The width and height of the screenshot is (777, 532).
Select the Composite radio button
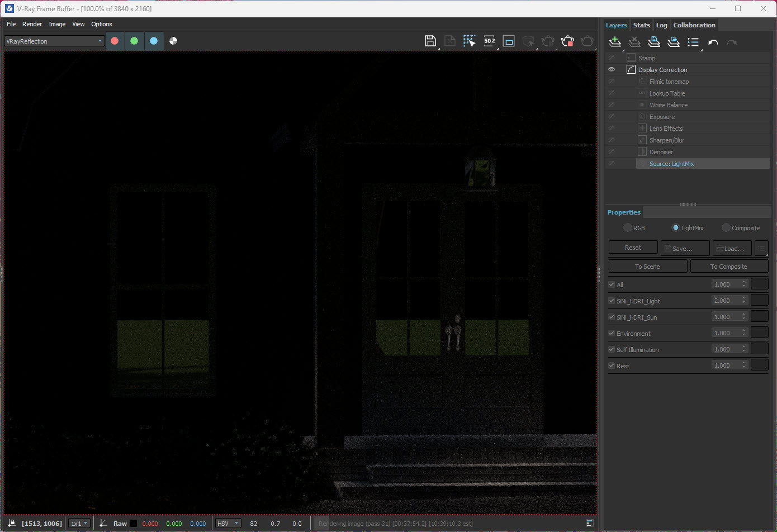point(726,227)
